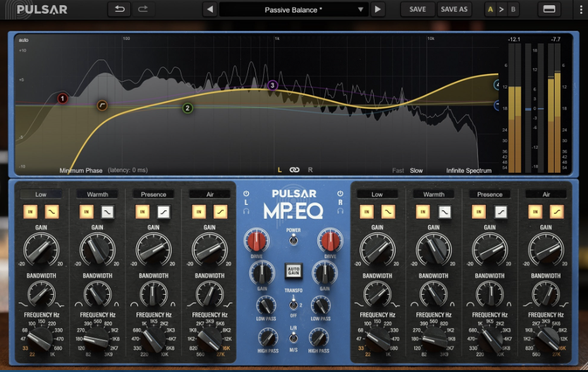Open the left channel Presence band name selector
588x372 pixels.
point(153,195)
